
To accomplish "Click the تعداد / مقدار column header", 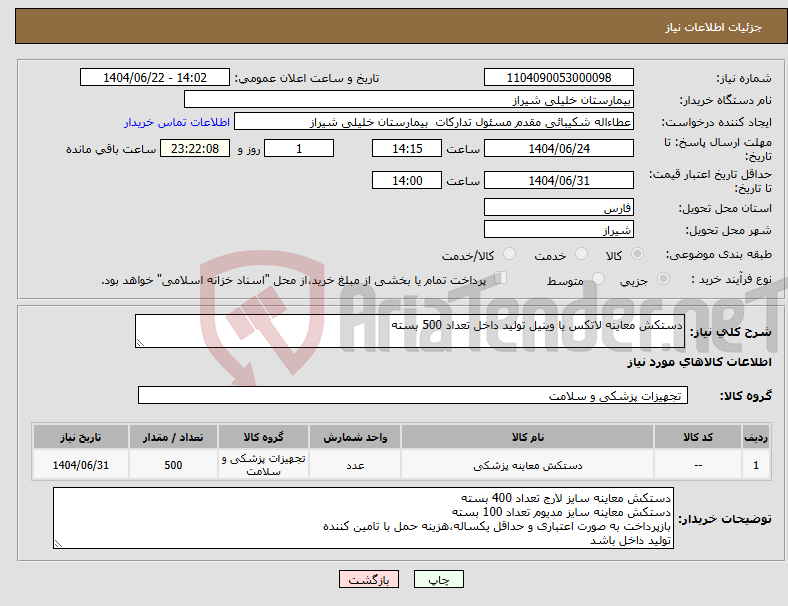I will 173,437.
